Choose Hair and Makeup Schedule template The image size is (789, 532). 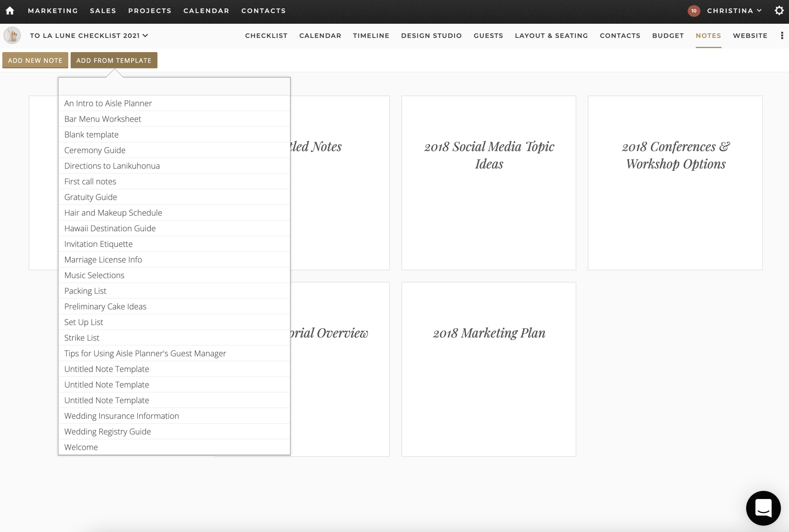(113, 213)
